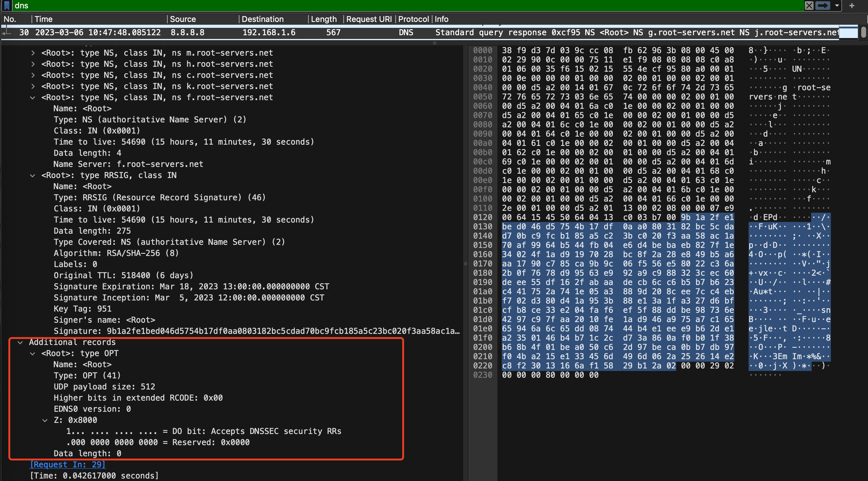Image resolution: width=868 pixels, height=481 pixels.
Task: Select the Data length: 275 field
Action: pyautogui.click(x=92, y=231)
